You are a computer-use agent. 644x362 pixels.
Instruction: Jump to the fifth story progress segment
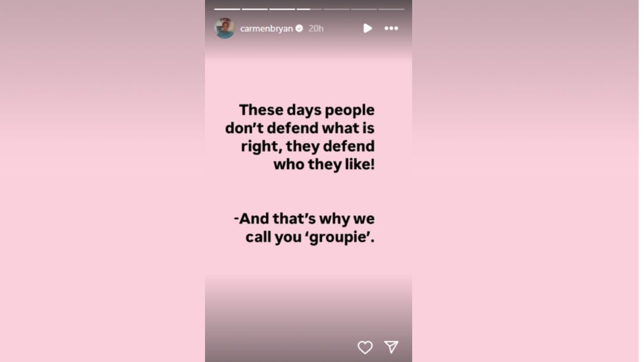pyautogui.click(x=336, y=9)
